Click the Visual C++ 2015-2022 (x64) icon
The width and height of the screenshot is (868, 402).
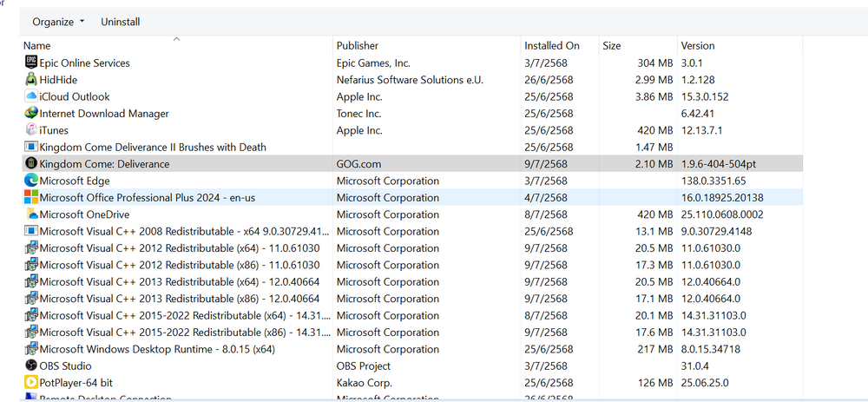[x=31, y=316]
